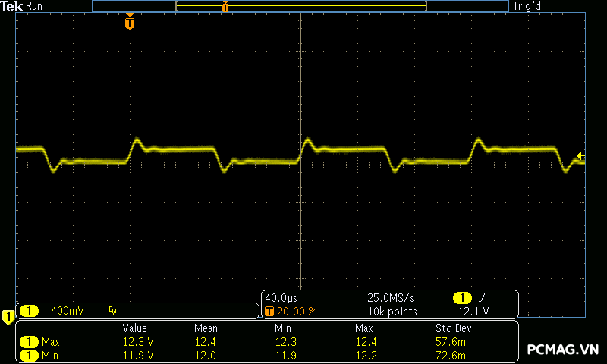Click the Std Dev column header

tap(453, 328)
